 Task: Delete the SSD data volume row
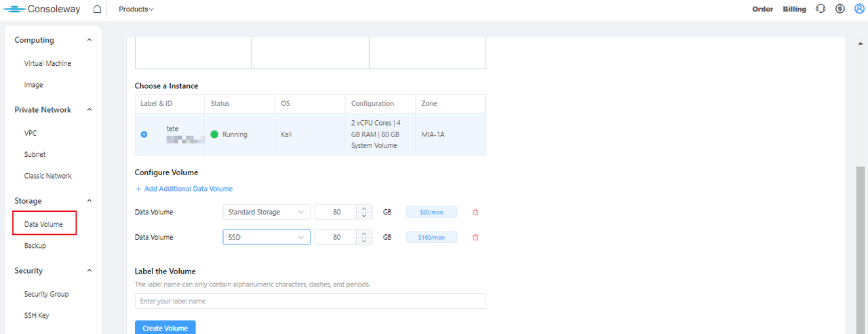[475, 238]
